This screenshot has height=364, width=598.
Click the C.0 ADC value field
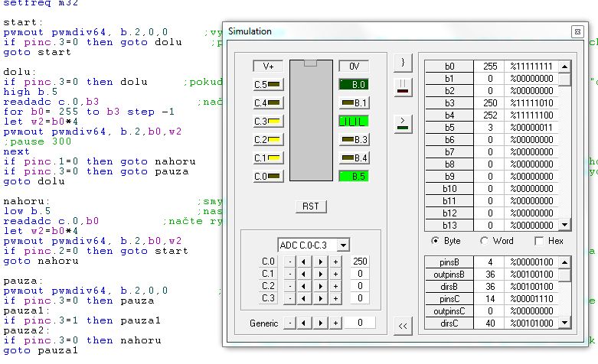(x=359, y=262)
